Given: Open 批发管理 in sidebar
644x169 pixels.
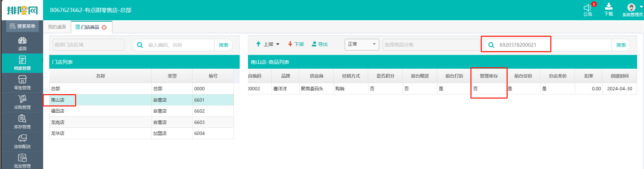Looking at the screenshot, I should [22, 161].
